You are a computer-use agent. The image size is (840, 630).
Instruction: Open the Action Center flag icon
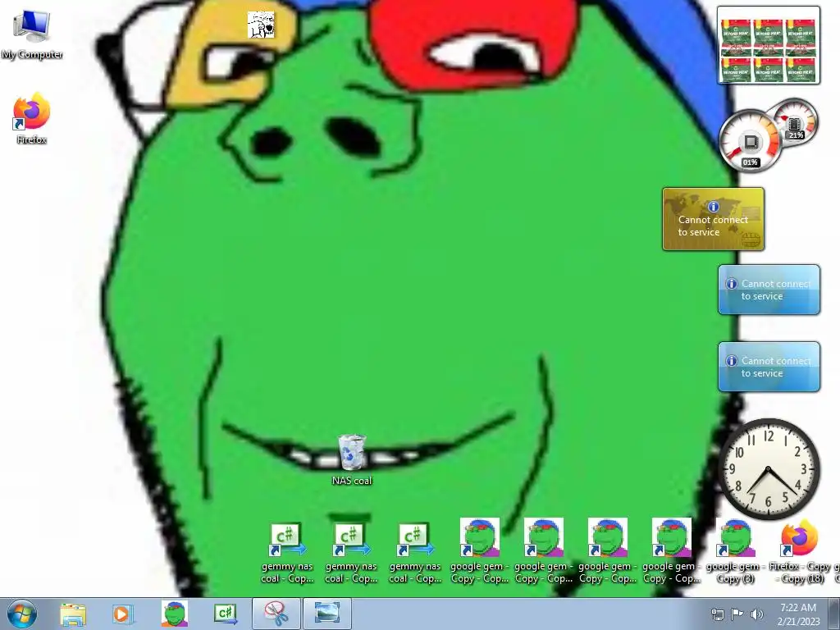[x=737, y=614]
